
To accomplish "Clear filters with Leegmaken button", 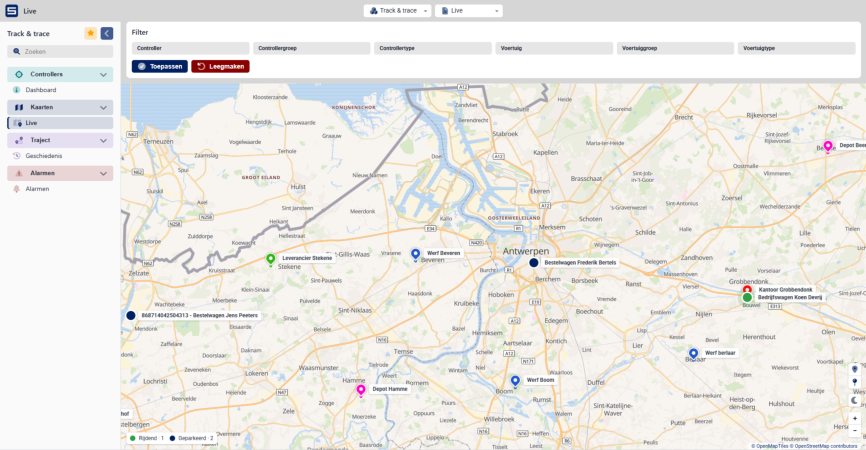I will pyautogui.click(x=220, y=66).
